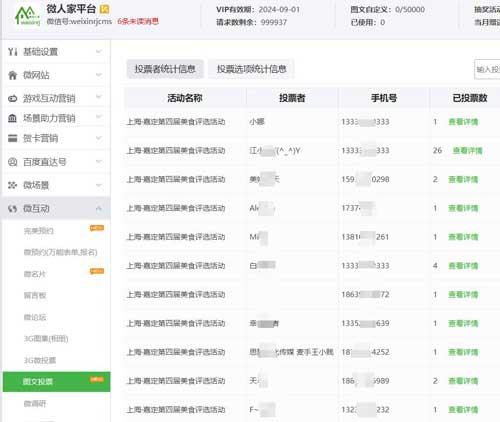500x422 pixels.
Task: Open 微名片 submenu item
Action: coord(35,274)
